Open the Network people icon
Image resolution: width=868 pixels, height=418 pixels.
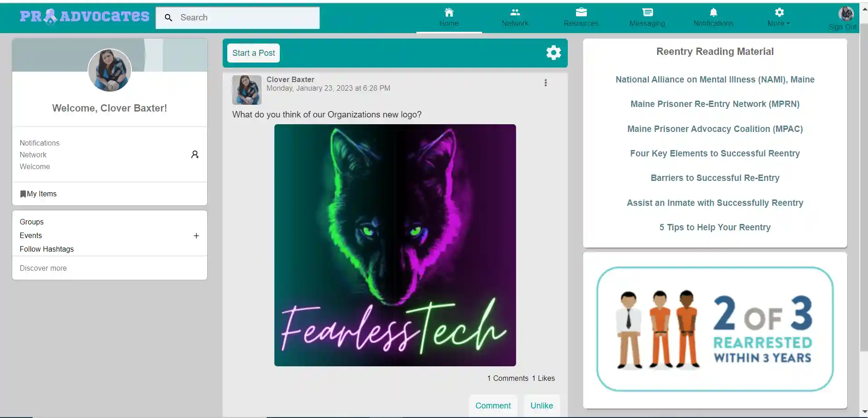[x=515, y=13]
